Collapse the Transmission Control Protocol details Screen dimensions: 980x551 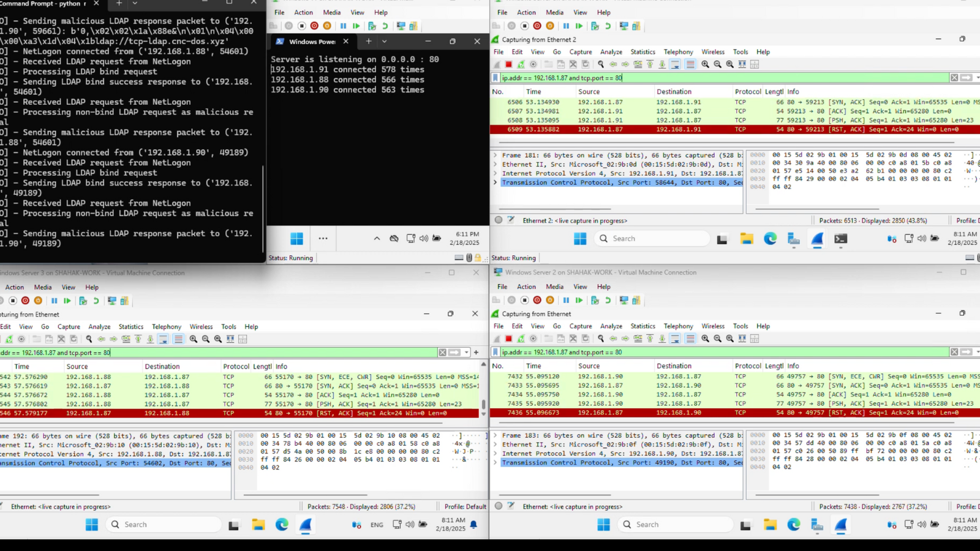coord(495,463)
